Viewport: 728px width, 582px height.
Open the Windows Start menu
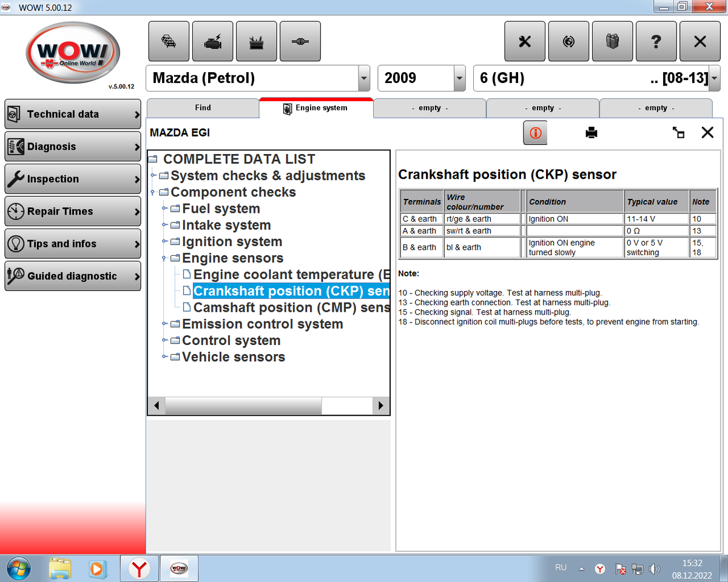pos(18,568)
